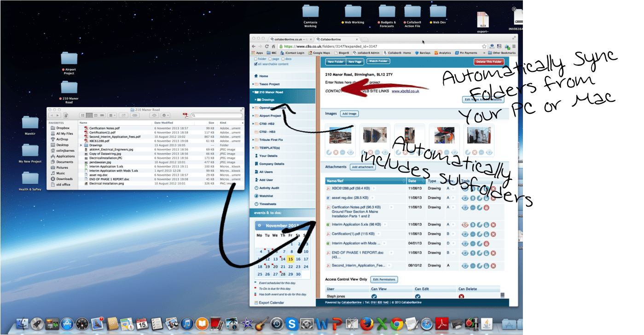The width and height of the screenshot is (644, 335).
Task: Open Adobe Acrobat from the Dock
Action: pos(441,323)
